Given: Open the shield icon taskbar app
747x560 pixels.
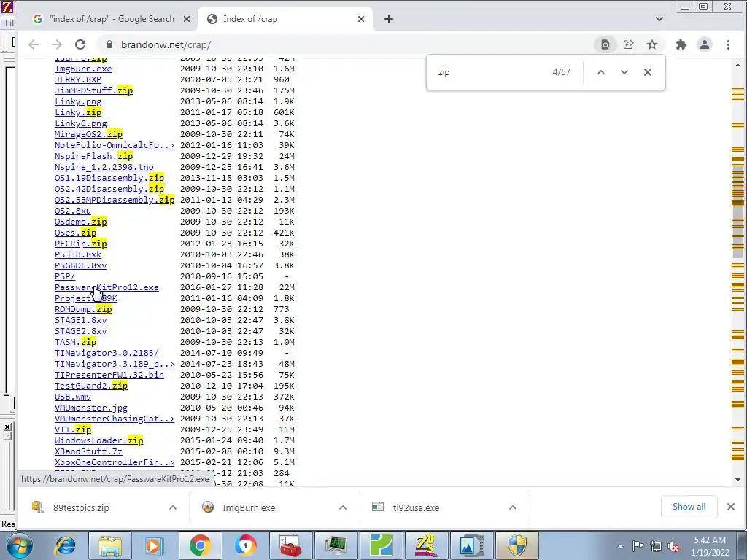Looking at the screenshot, I should 517,545.
